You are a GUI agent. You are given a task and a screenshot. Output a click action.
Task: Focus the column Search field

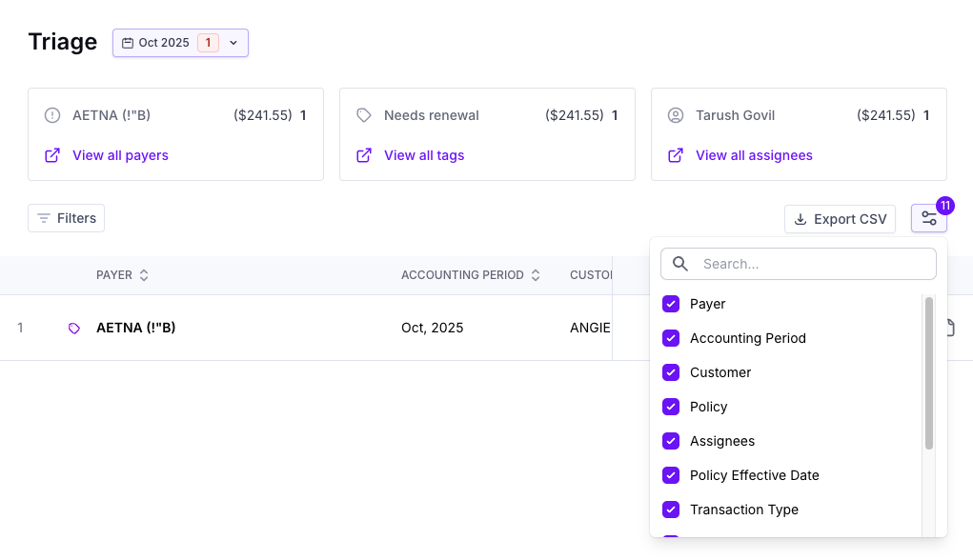tap(798, 264)
